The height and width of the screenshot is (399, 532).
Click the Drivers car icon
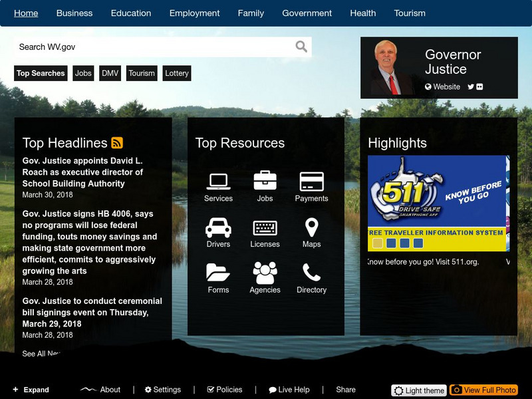(218, 227)
